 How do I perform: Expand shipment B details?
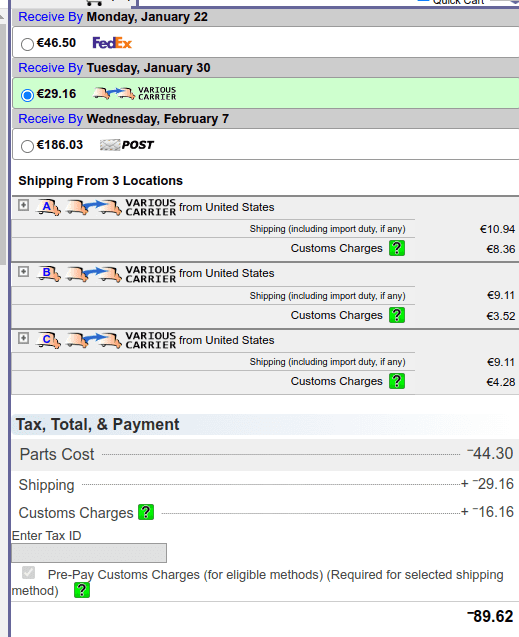click(24, 271)
